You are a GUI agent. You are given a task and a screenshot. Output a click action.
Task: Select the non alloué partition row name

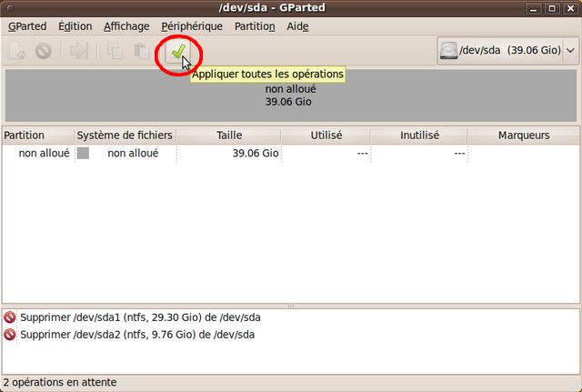click(44, 153)
